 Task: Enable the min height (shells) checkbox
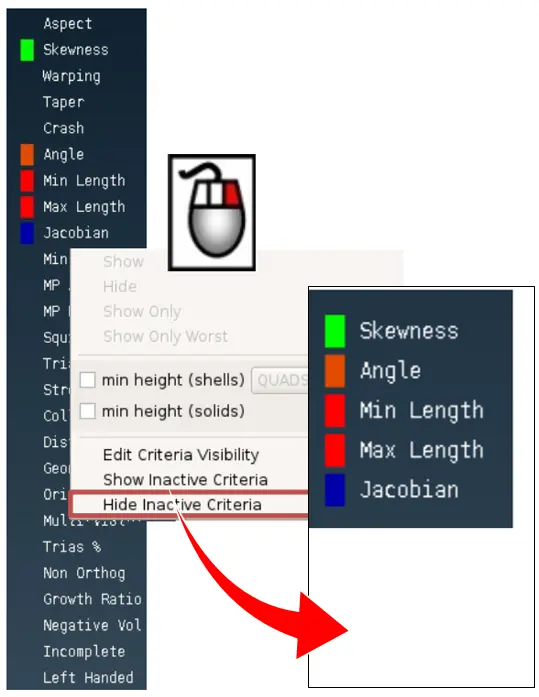tap(88, 380)
